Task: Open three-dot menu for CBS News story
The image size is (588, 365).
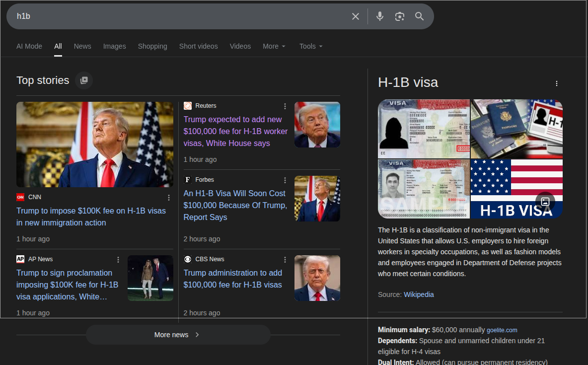Action: pyautogui.click(x=285, y=260)
